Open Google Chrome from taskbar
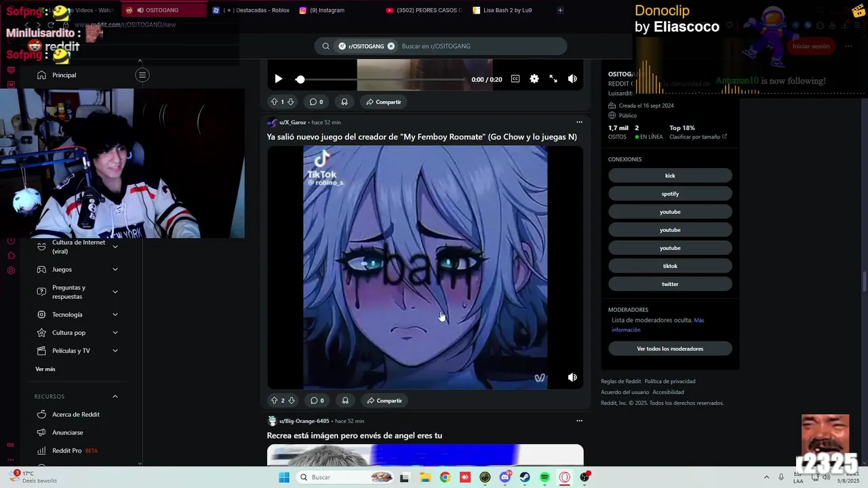This screenshot has width=868, height=488. click(445, 477)
